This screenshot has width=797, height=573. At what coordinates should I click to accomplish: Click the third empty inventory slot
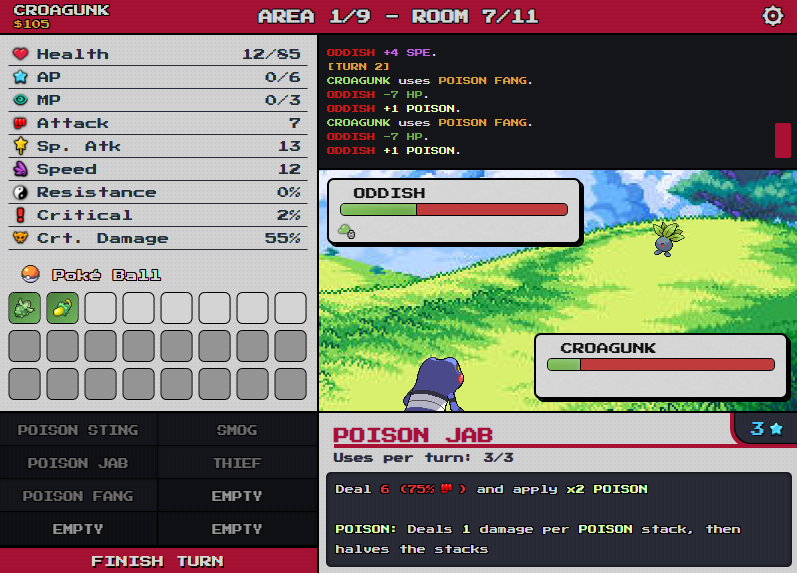pyautogui.click(x=176, y=308)
